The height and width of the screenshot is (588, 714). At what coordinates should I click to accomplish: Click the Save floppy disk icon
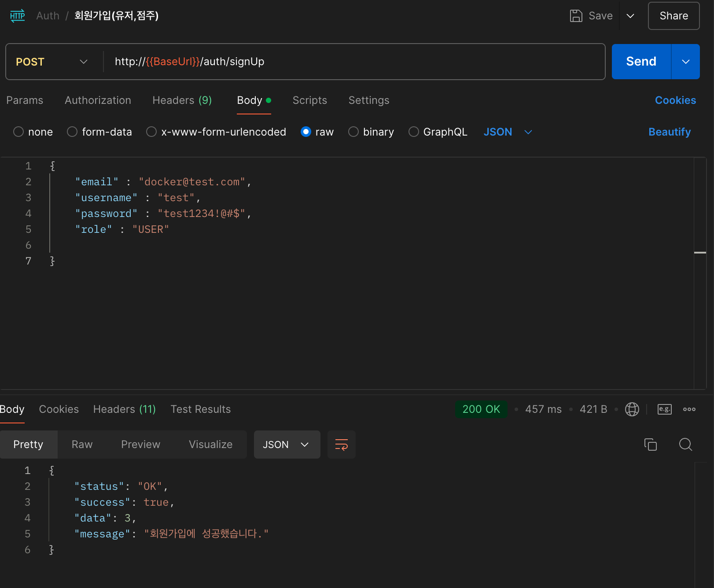click(576, 16)
